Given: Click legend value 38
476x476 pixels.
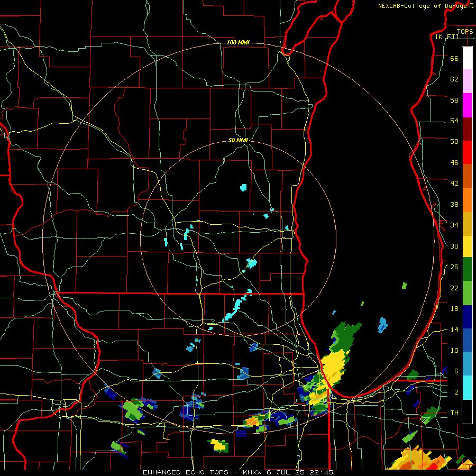Looking at the screenshot, I should [x=454, y=204].
